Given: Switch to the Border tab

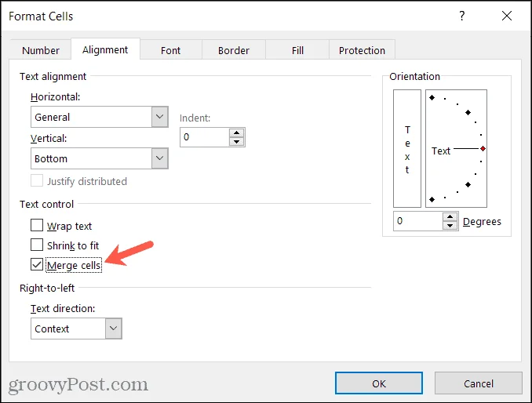Looking at the screenshot, I should (234, 50).
